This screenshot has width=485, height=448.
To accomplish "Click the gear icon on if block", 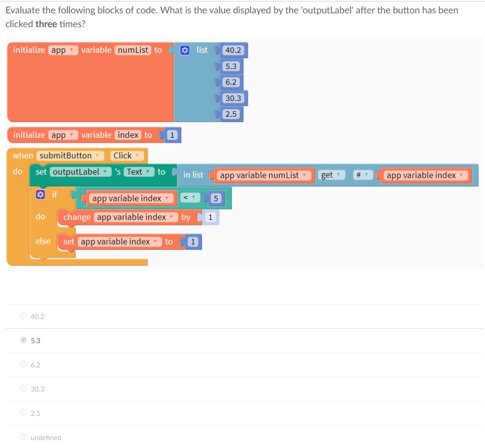I will [40, 195].
